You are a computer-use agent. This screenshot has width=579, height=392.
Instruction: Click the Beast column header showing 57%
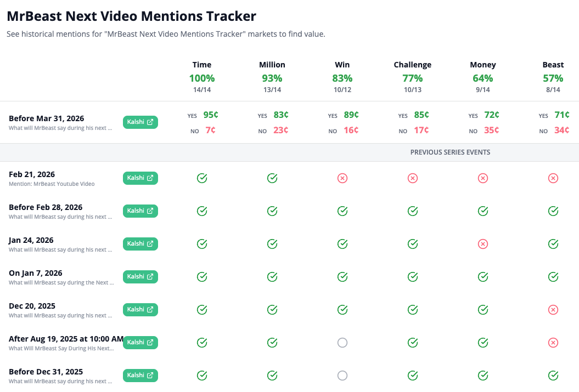click(553, 78)
